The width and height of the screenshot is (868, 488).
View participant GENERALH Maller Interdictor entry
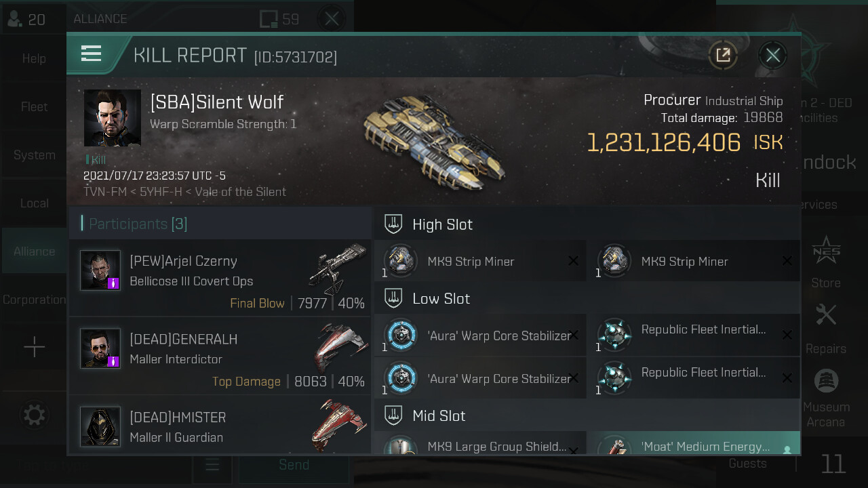pos(220,356)
